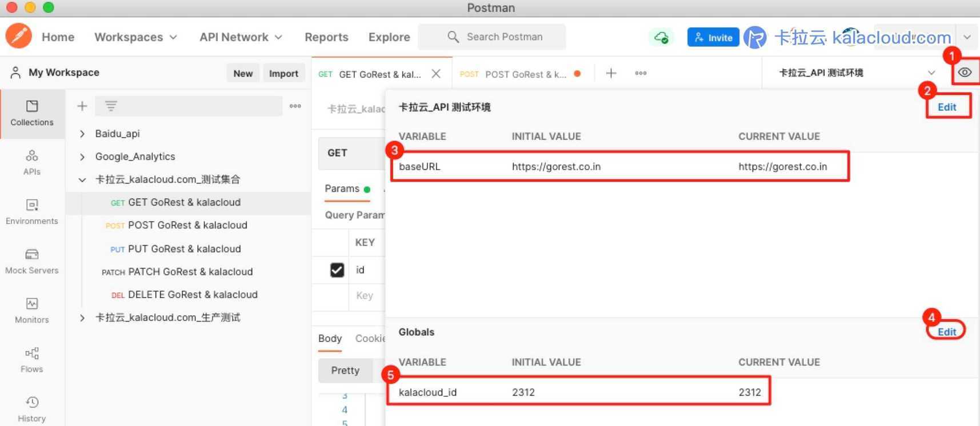980x426 pixels.
Task: Click the kalacloud_id variable name
Action: (427, 392)
